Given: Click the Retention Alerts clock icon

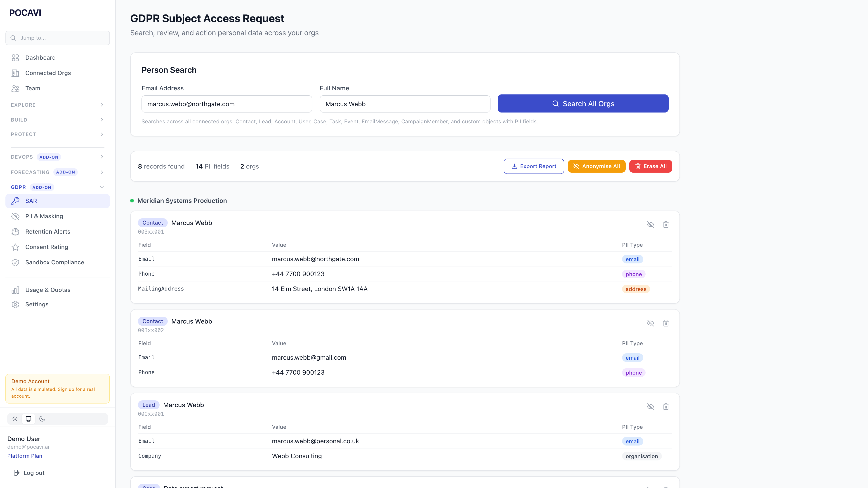Looking at the screenshot, I should (16, 231).
